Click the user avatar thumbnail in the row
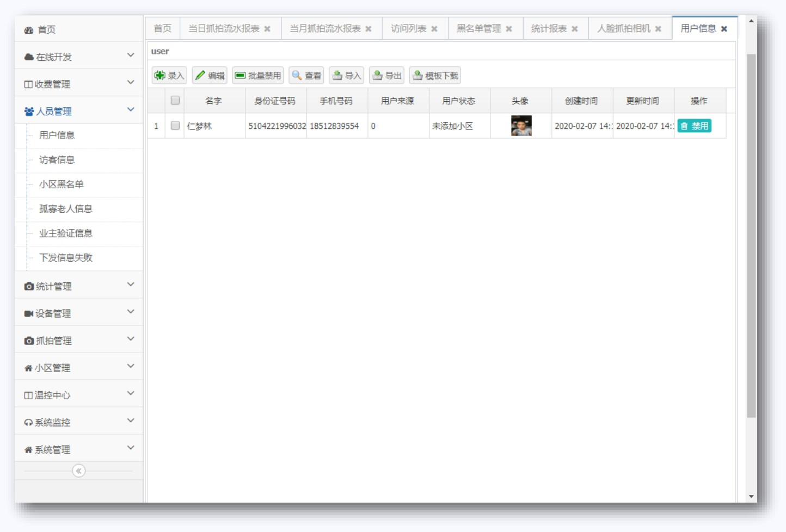786x532 pixels. 521,126
